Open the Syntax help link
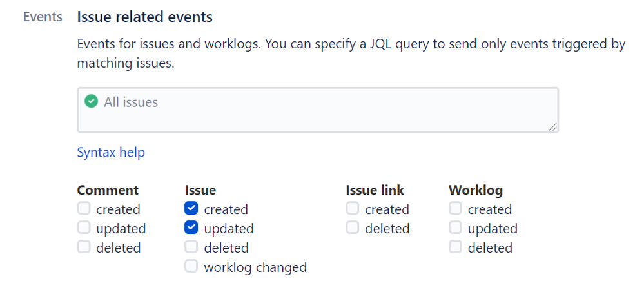 tap(111, 153)
